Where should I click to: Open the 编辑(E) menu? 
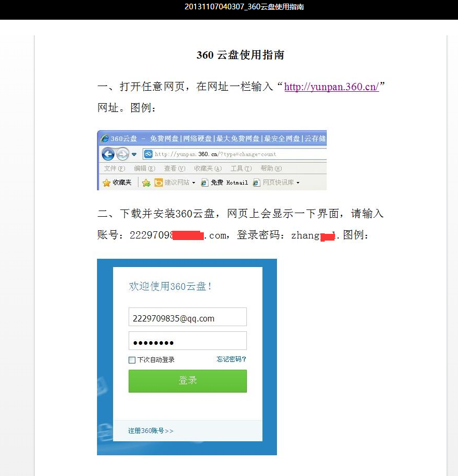tap(145, 168)
